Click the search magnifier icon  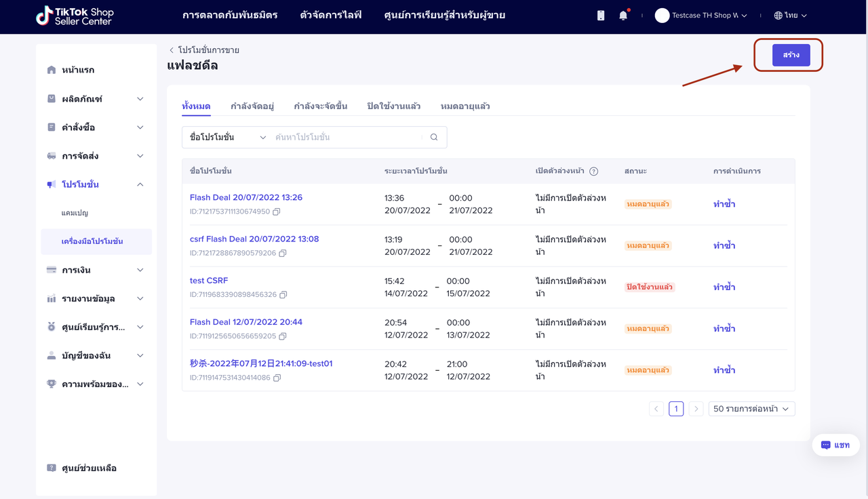434,137
